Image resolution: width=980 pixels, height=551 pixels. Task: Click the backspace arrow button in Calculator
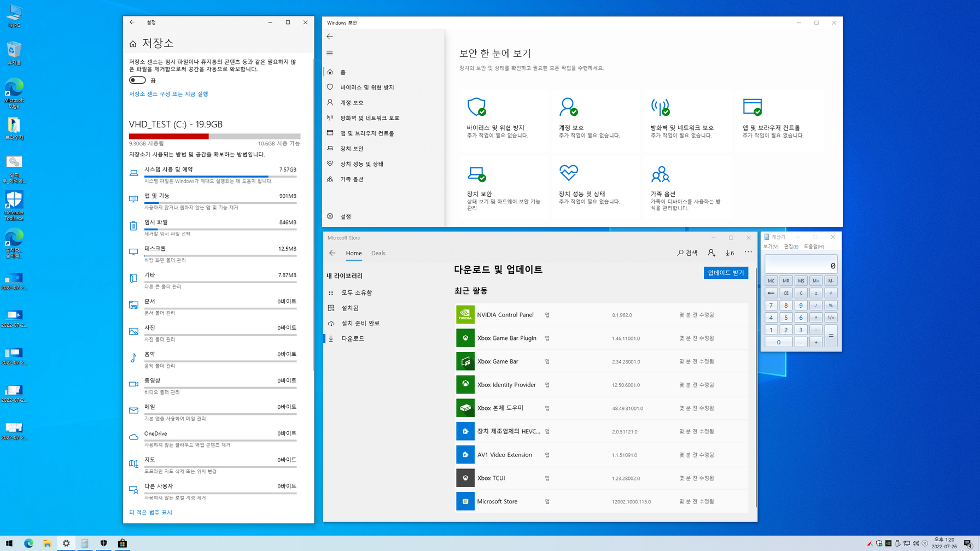[x=771, y=293]
